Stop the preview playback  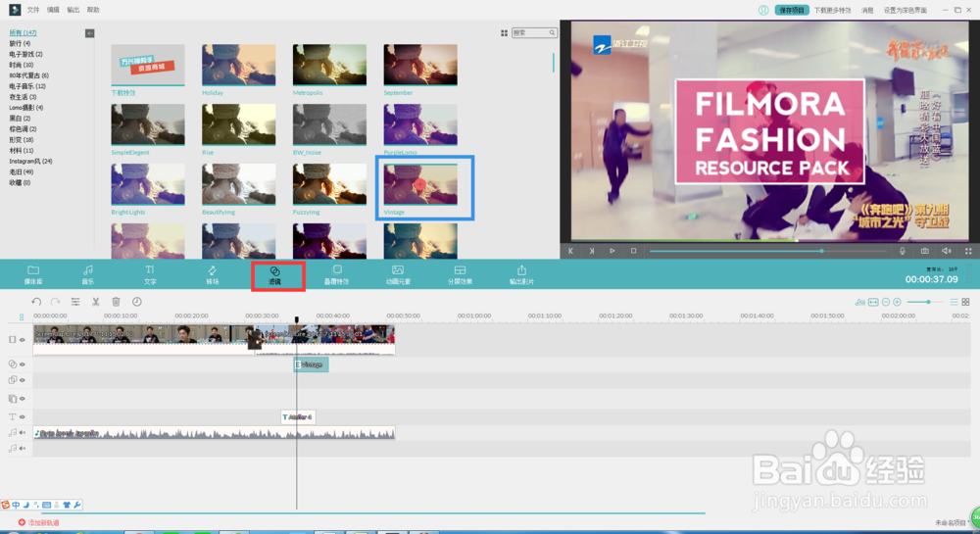[633, 251]
